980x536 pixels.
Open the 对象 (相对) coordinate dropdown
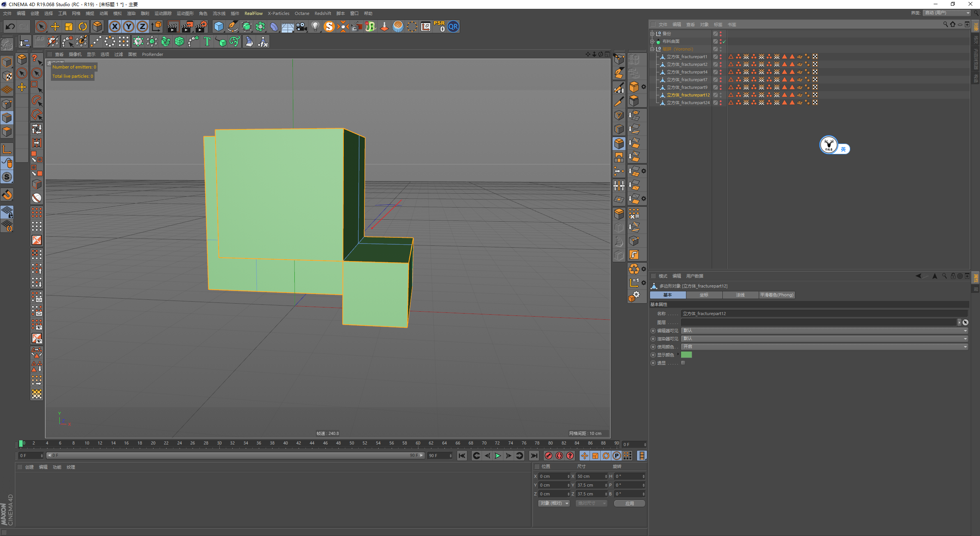(554, 503)
